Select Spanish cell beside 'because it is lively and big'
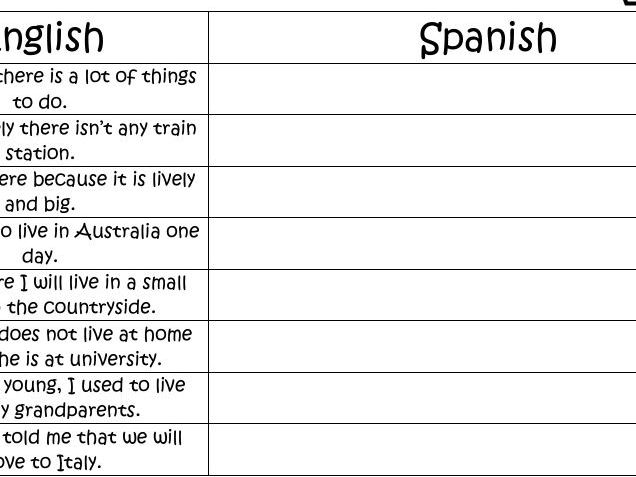Screen dimensions: 636x477 [x=422, y=192]
